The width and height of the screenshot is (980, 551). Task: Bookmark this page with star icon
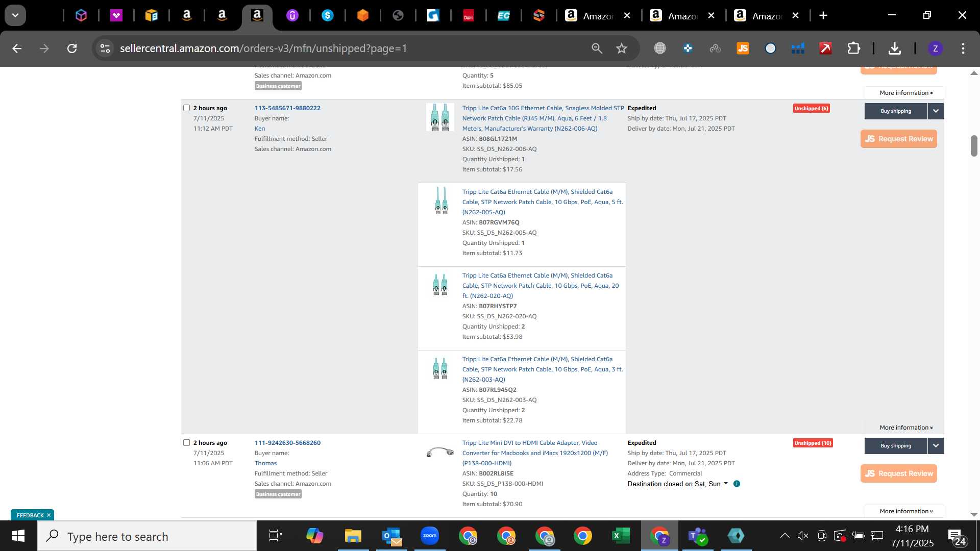(621, 48)
